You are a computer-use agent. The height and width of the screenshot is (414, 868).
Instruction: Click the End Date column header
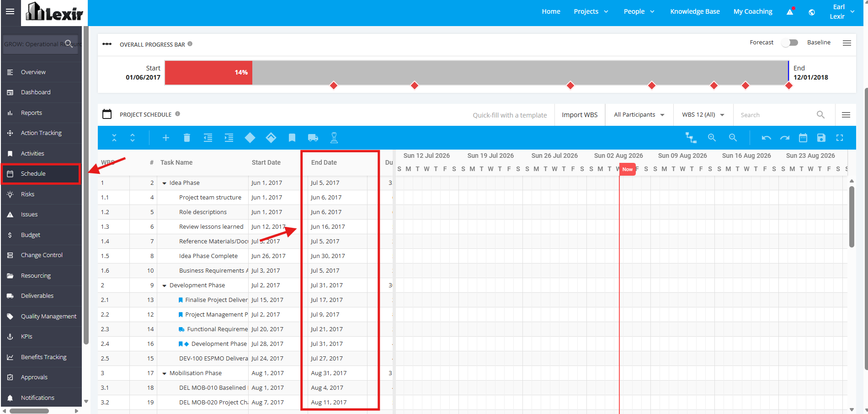324,162
